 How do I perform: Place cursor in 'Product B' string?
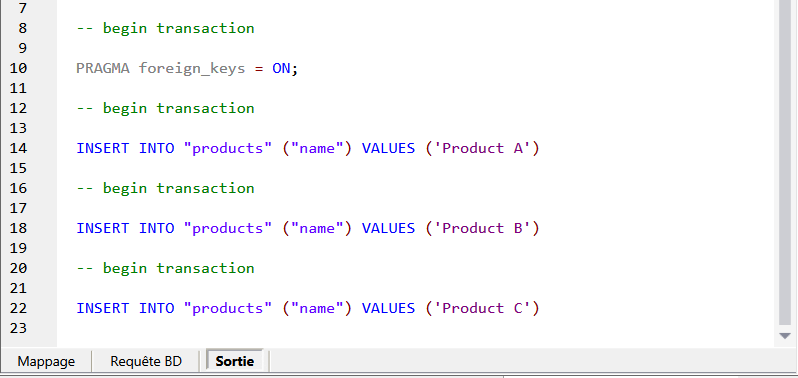tap(482, 228)
